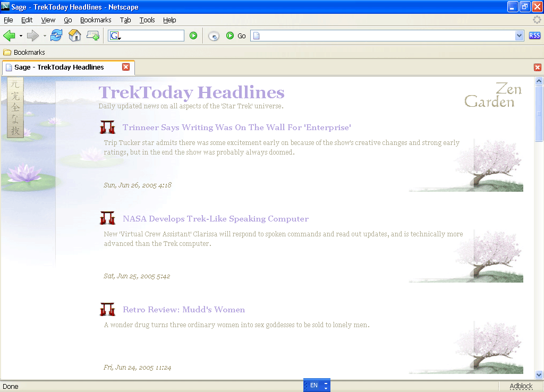Image resolution: width=544 pixels, height=392 pixels.
Task: Go to the Home page icon
Action: (74, 36)
